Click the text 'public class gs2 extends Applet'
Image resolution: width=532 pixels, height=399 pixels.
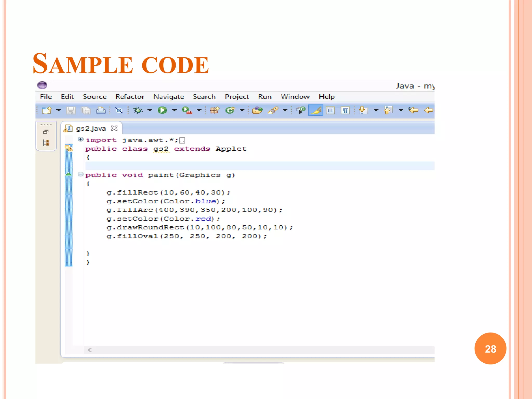[166, 149]
